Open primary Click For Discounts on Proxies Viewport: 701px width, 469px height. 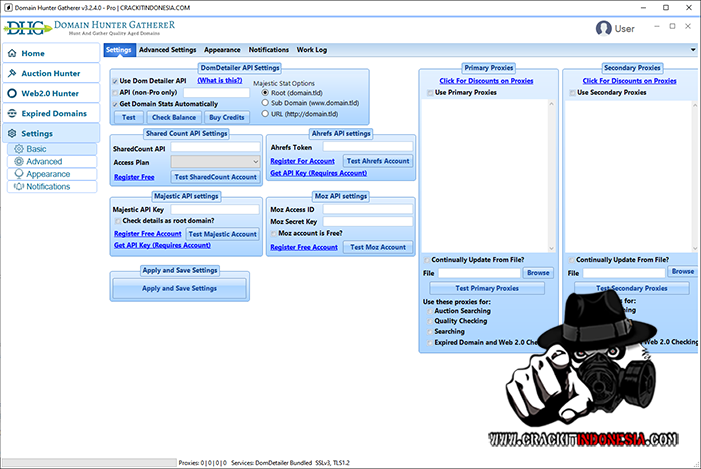point(486,81)
